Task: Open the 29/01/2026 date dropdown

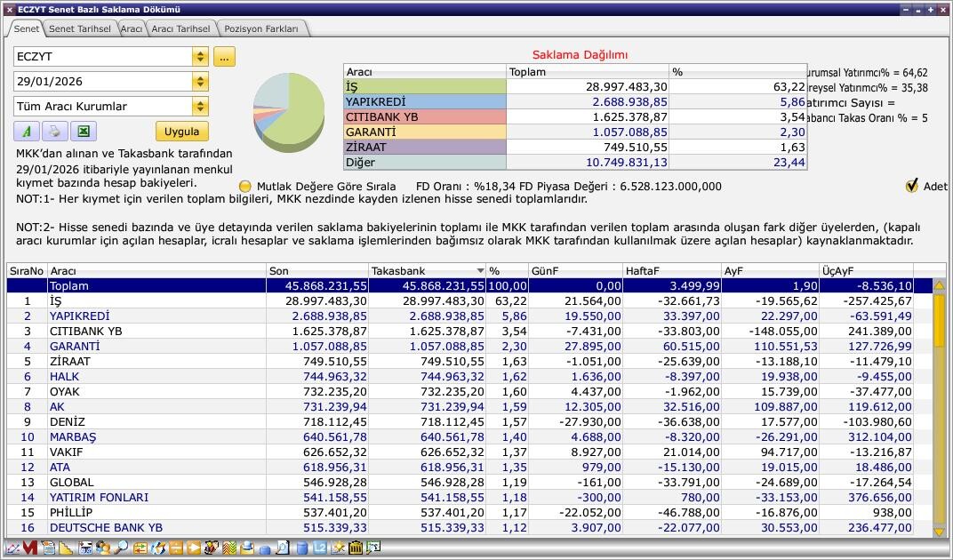Action: pyautogui.click(x=200, y=82)
